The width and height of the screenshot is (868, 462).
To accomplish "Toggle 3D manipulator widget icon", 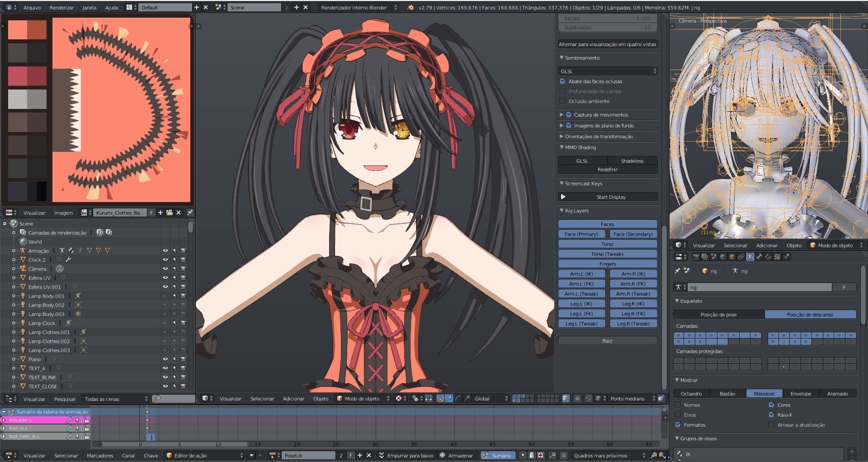I will pyautogui.click(x=440, y=398).
